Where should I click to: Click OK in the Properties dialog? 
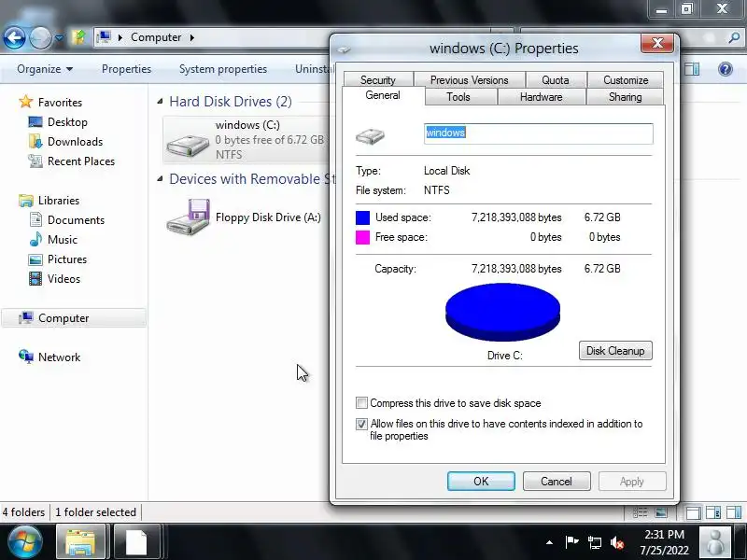[x=481, y=482]
